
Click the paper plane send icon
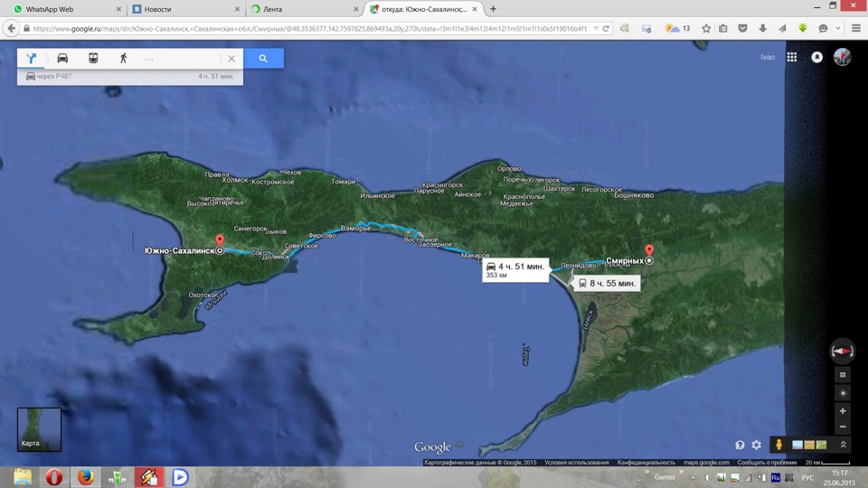pyautogui.click(x=782, y=28)
